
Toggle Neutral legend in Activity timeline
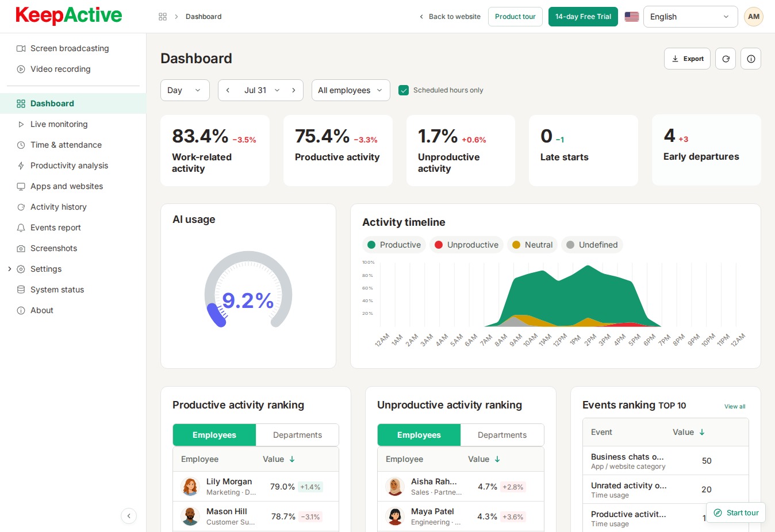pos(532,245)
